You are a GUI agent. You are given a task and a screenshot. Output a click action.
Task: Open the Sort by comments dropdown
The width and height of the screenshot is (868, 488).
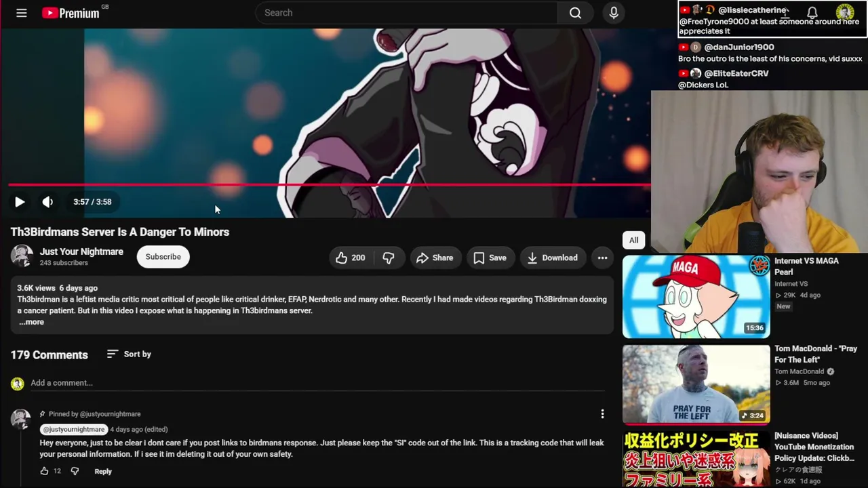coord(129,354)
